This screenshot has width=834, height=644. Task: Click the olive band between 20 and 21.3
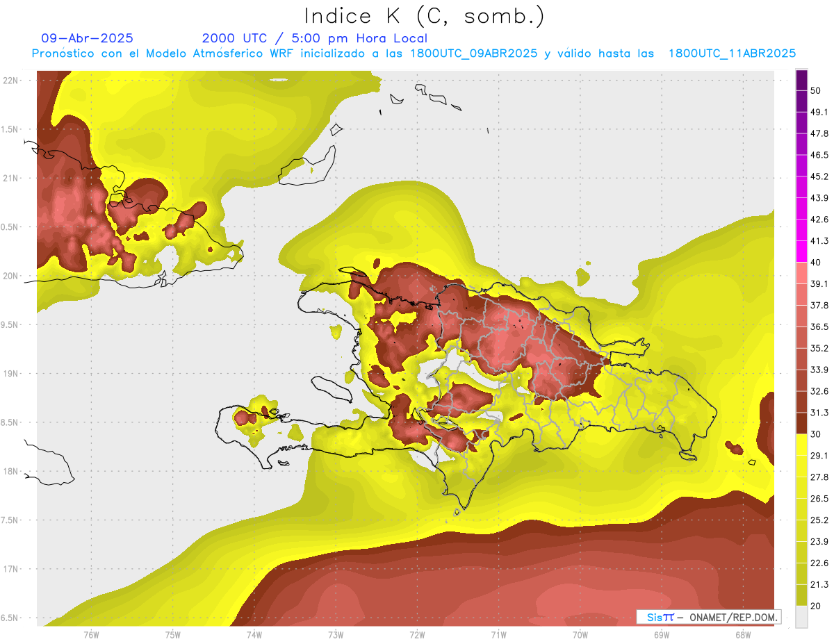click(x=801, y=595)
